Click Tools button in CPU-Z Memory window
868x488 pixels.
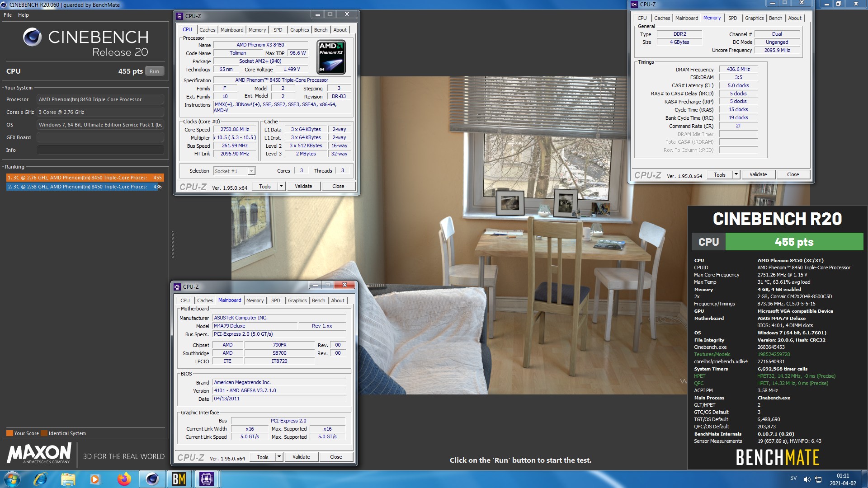(720, 174)
